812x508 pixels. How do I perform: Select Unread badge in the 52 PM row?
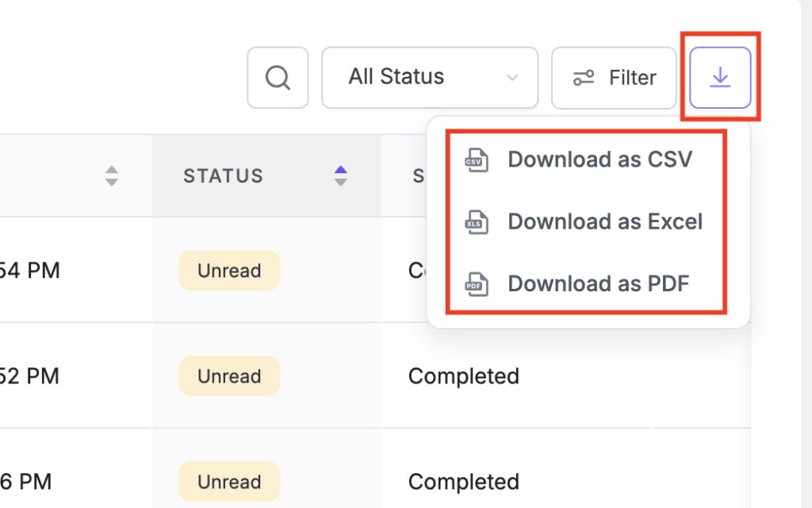pos(229,376)
